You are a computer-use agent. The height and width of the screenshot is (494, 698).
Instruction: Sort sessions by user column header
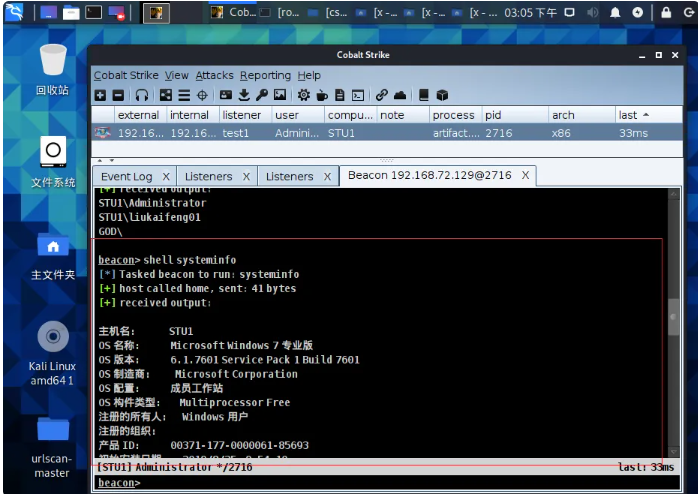(298, 115)
